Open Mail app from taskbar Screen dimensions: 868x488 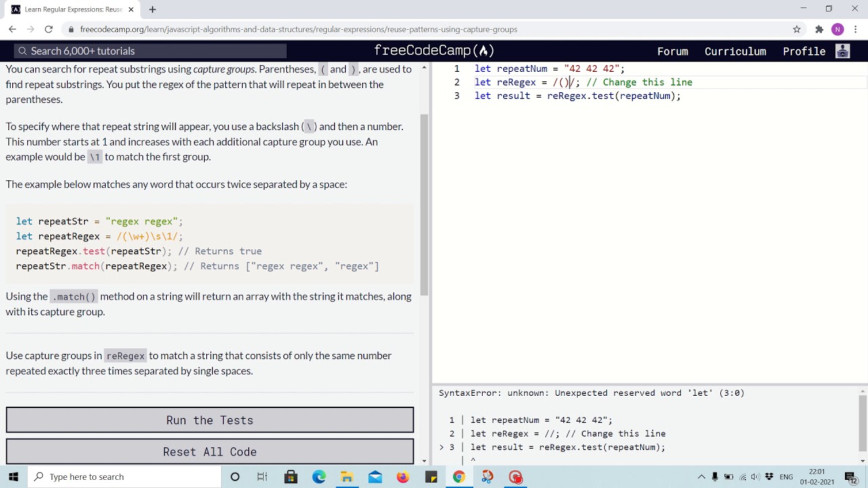(375, 476)
